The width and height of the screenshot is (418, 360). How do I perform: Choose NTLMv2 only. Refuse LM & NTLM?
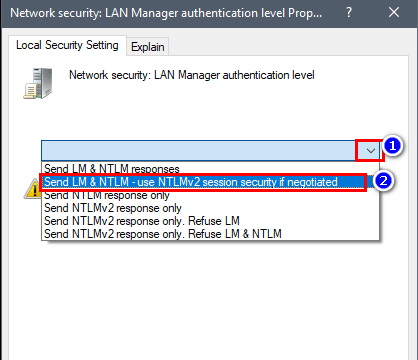(x=163, y=234)
